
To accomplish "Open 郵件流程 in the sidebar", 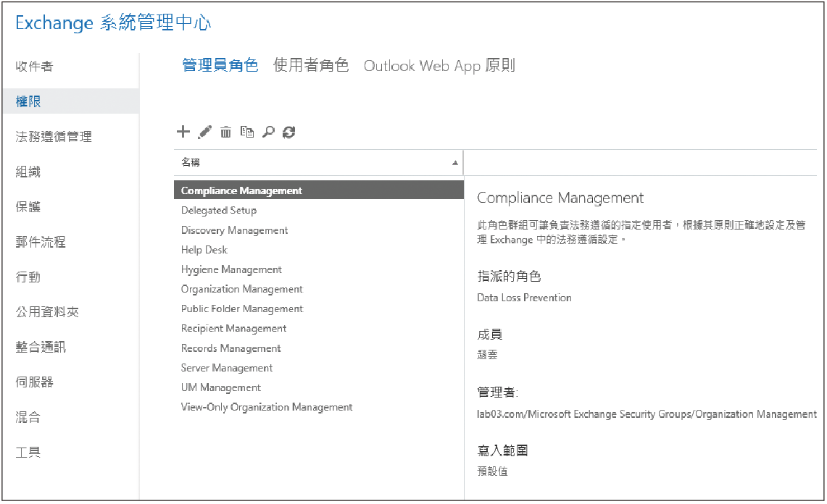I will [x=41, y=242].
